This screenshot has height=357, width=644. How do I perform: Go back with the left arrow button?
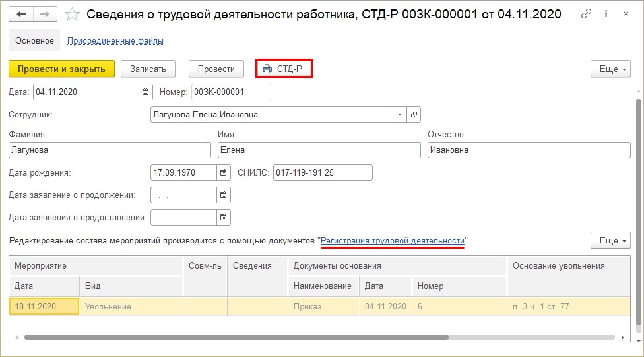point(21,15)
